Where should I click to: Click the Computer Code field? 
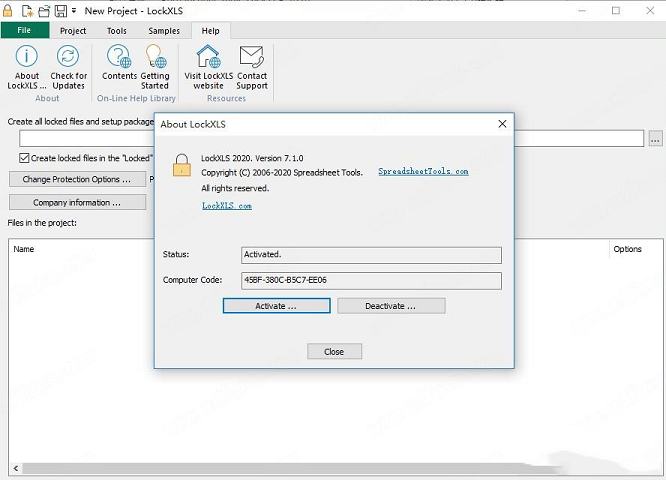[371, 280]
